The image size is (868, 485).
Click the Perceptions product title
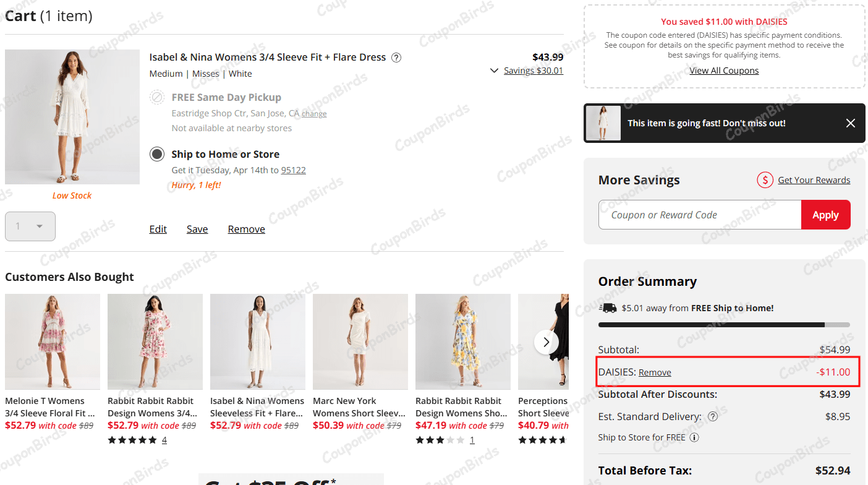(x=543, y=407)
